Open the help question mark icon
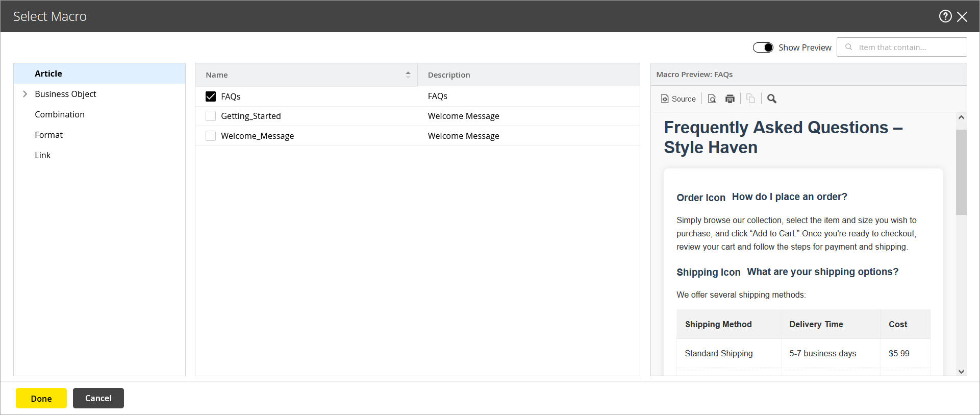Image resolution: width=980 pixels, height=415 pixels. click(945, 16)
